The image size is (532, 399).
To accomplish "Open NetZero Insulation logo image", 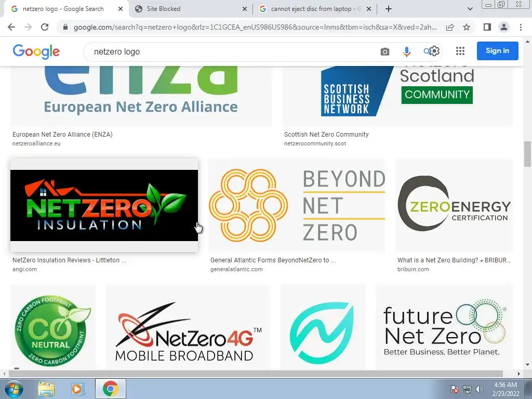I will pos(104,205).
